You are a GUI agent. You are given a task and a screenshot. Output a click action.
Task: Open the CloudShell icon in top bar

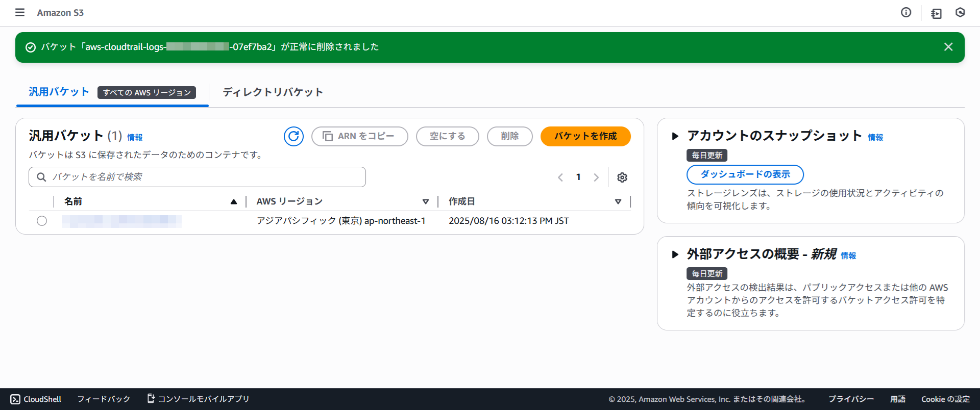936,13
